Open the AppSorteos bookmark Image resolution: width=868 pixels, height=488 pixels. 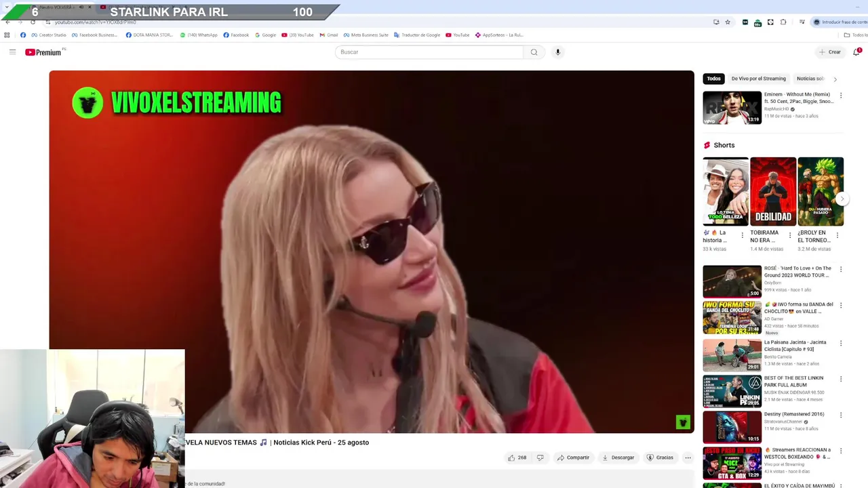coord(499,35)
